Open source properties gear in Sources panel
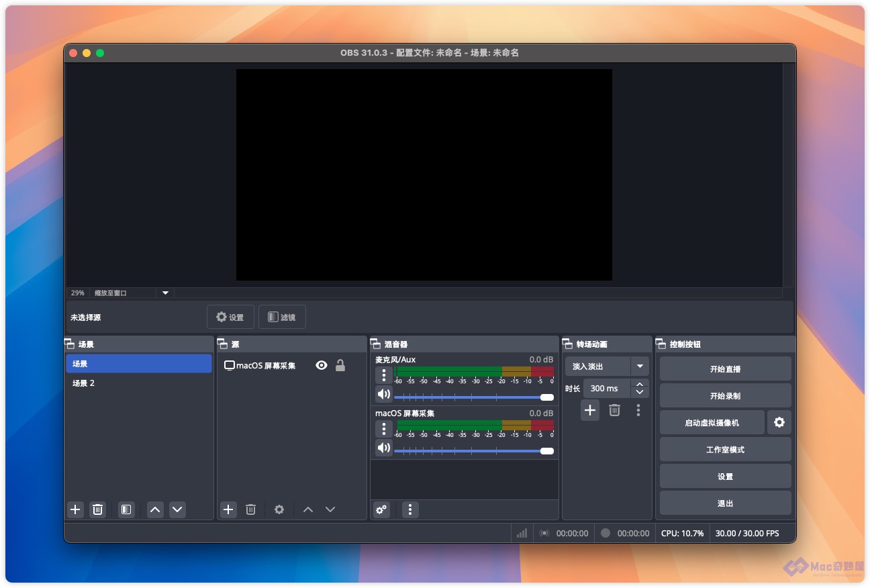 (279, 509)
